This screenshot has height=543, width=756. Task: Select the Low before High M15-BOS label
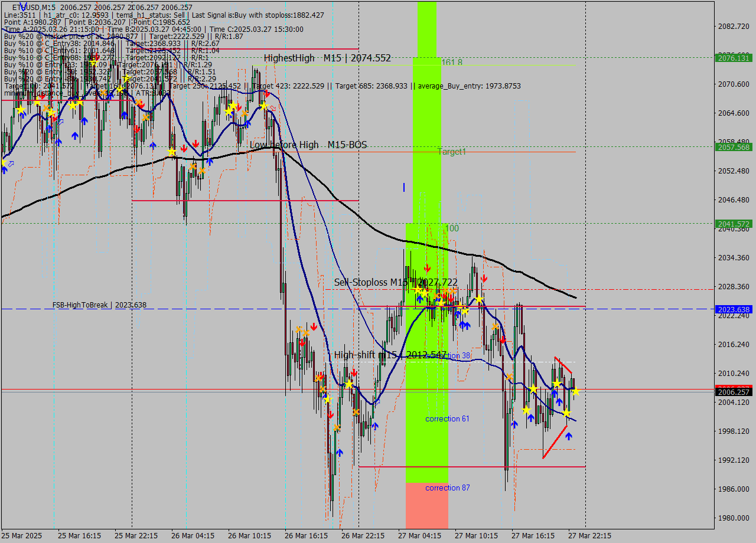pyautogui.click(x=308, y=145)
